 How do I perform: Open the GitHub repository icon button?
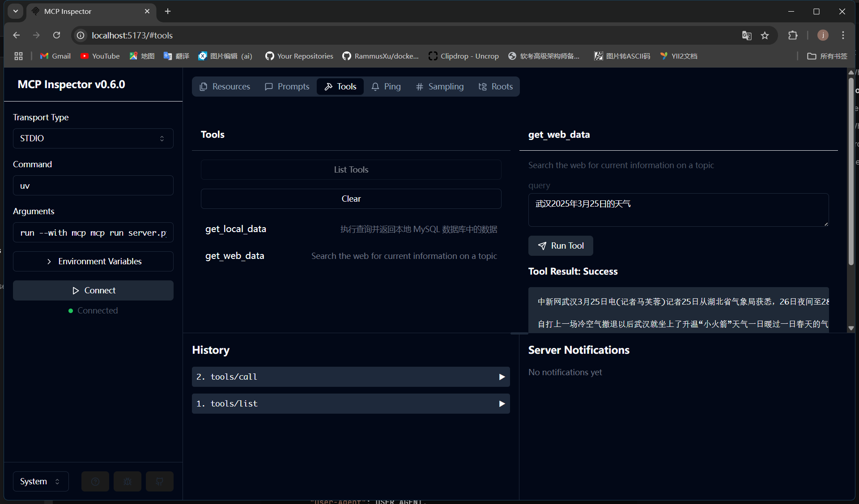pos(159,481)
